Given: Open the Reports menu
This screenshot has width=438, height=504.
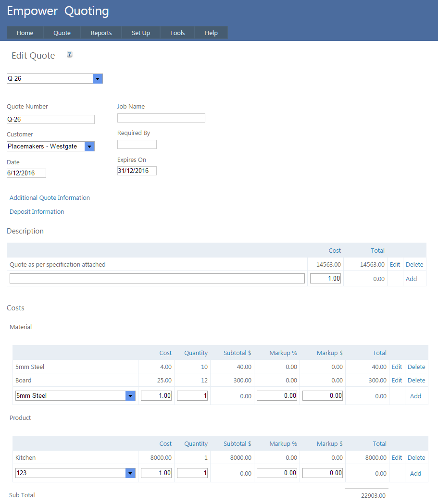Looking at the screenshot, I should coord(101,33).
